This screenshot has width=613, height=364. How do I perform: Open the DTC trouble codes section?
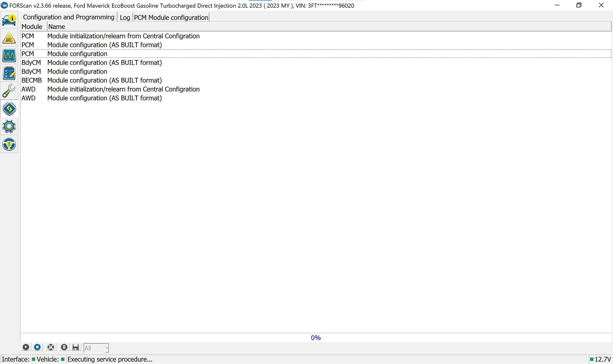click(x=9, y=38)
